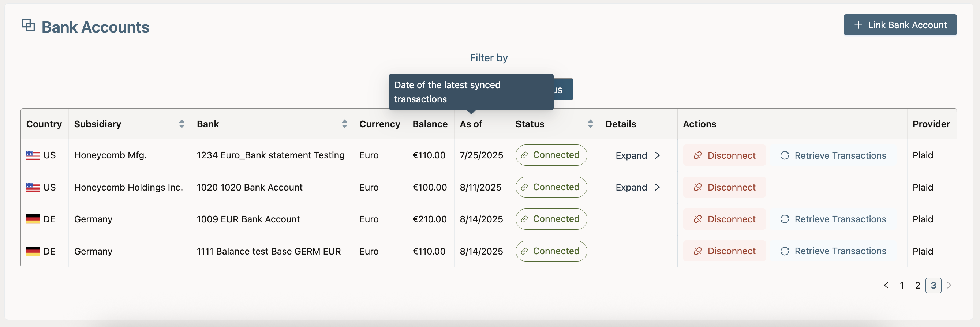Select page 3 in pagination
Viewport: 980px width, 327px height.
[x=933, y=286]
